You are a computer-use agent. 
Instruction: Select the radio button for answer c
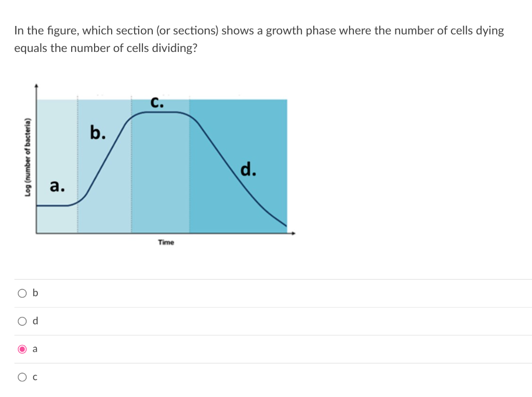pos(22,377)
